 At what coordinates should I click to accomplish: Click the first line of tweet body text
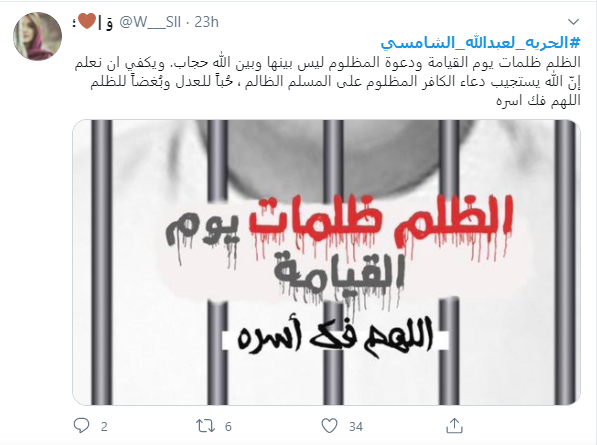click(327, 63)
